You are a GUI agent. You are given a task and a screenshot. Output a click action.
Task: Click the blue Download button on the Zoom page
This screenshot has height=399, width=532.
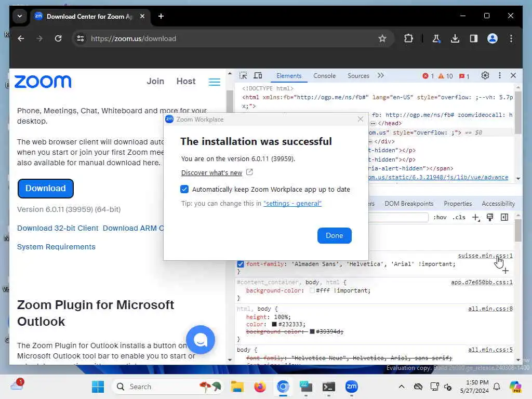click(x=46, y=188)
